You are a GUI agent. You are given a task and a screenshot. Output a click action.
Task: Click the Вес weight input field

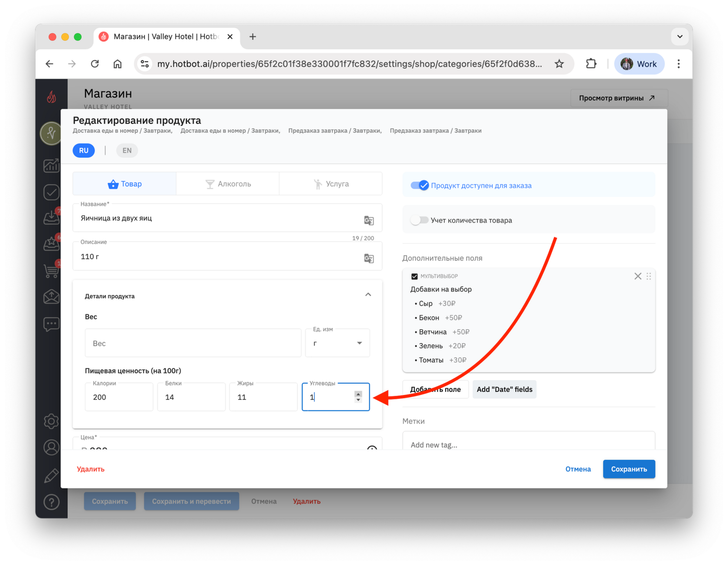[x=193, y=343]
